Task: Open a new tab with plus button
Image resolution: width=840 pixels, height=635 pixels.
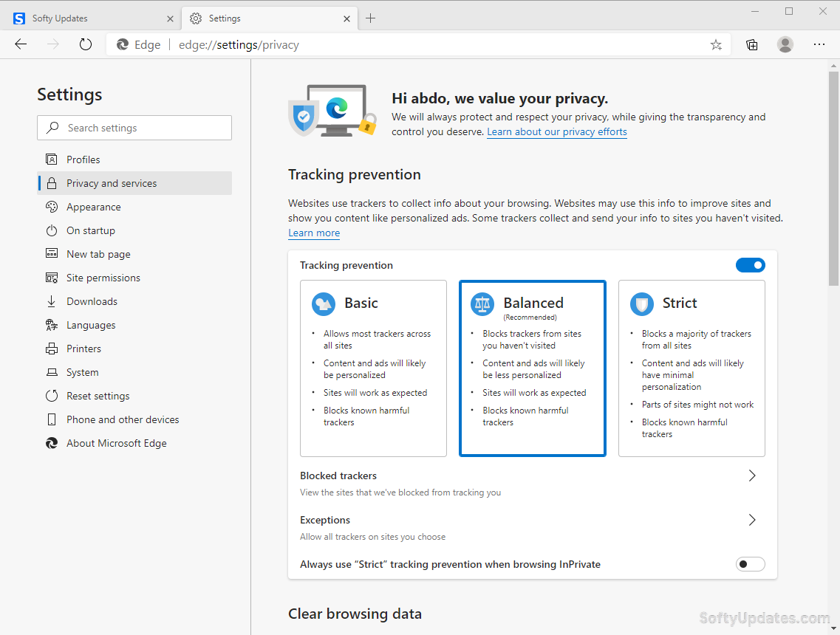Action: tap(370, 18)
